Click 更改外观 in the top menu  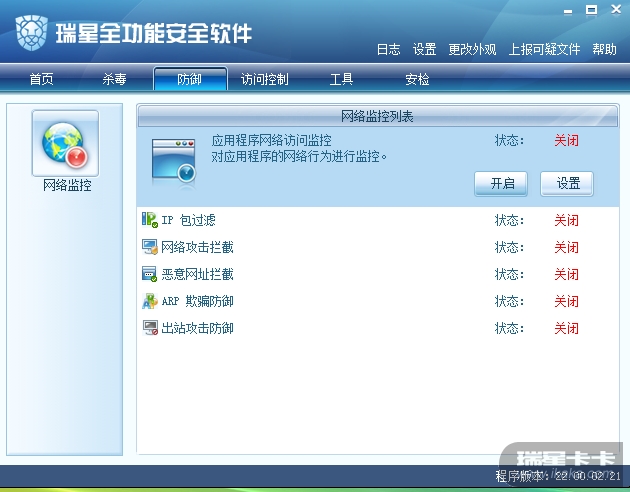click(x=472, y=49)
